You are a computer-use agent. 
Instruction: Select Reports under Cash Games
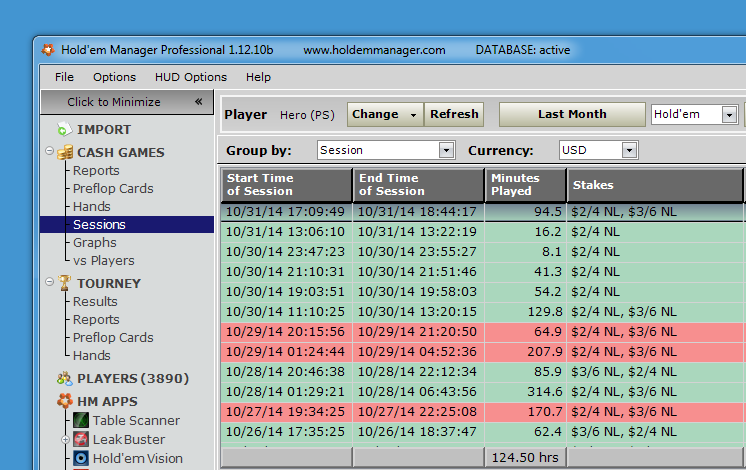pyautogui.click(x=96, y=170)
